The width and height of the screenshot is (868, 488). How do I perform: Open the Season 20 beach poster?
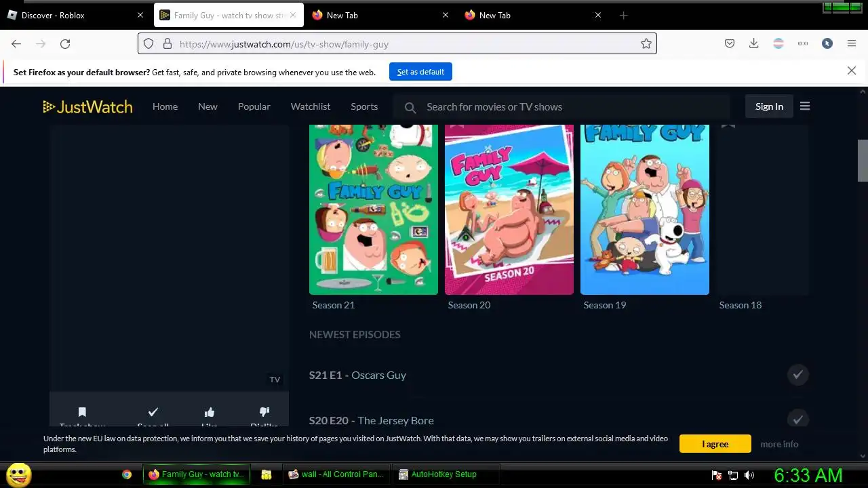tap(509, 209)
